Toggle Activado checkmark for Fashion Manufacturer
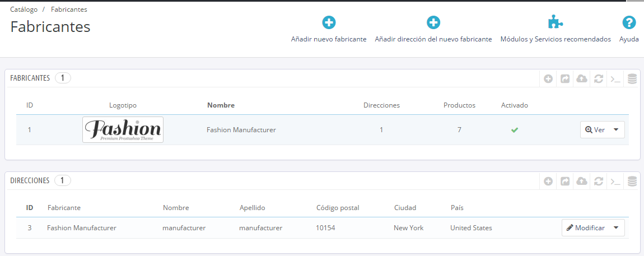 click(x=514, y=130)
